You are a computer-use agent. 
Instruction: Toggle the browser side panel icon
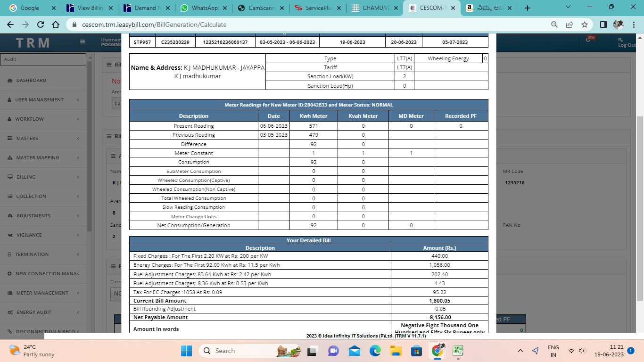click(x=603, y=25)
